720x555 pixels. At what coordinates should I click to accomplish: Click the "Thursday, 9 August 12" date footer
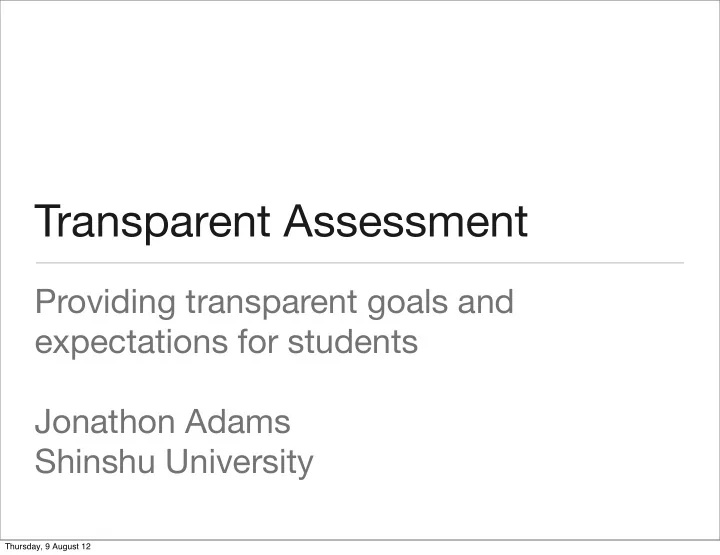coord(48,547)
